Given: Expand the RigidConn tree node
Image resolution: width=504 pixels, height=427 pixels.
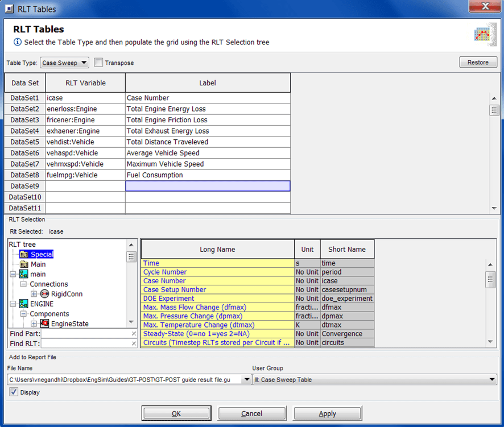Looking at the screenshot, I should tap(34, 293).
